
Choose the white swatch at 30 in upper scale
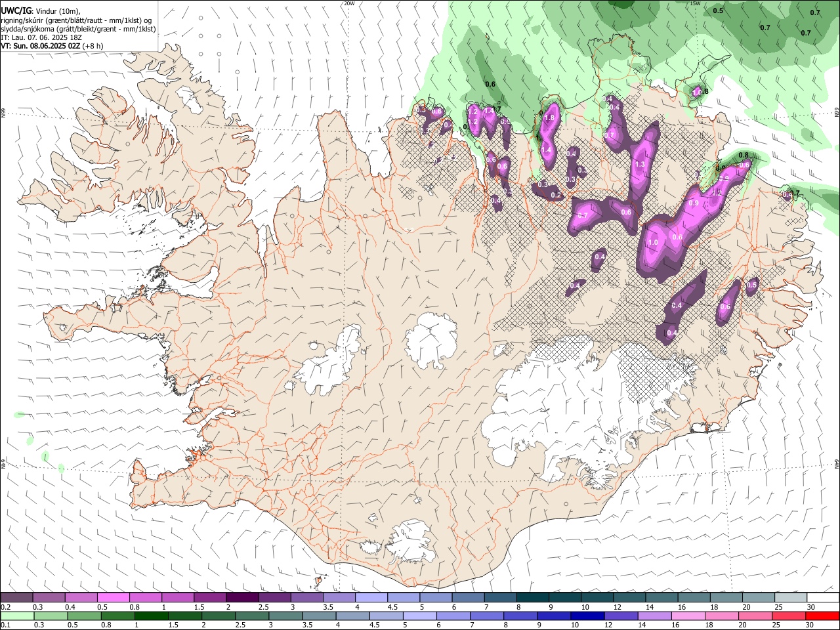(x=823, y=597)
